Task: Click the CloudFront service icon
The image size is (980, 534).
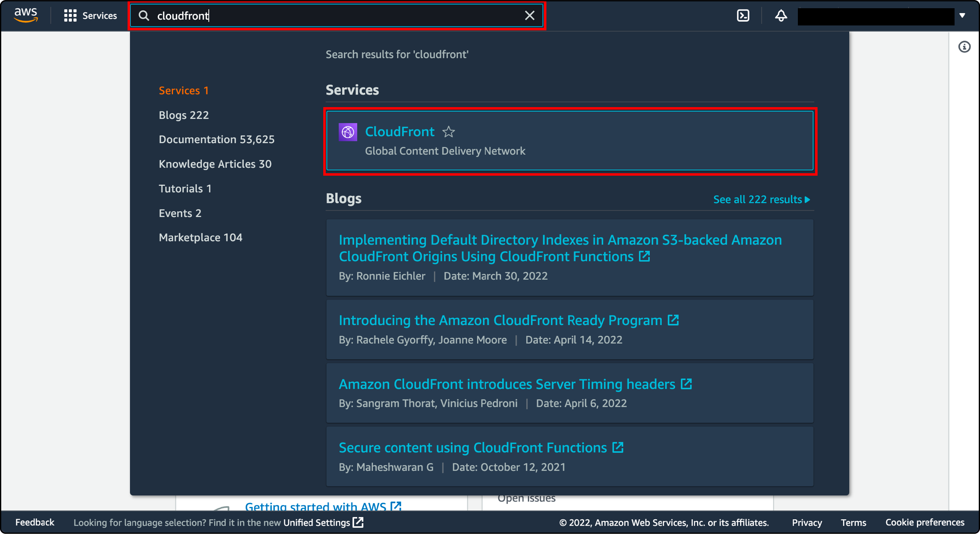Action: tap(347, 132)
